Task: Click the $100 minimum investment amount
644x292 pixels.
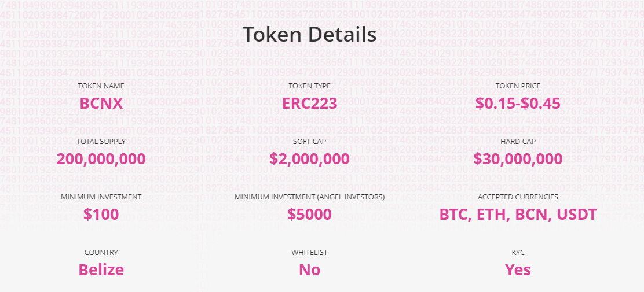Action: pos(101,214)
